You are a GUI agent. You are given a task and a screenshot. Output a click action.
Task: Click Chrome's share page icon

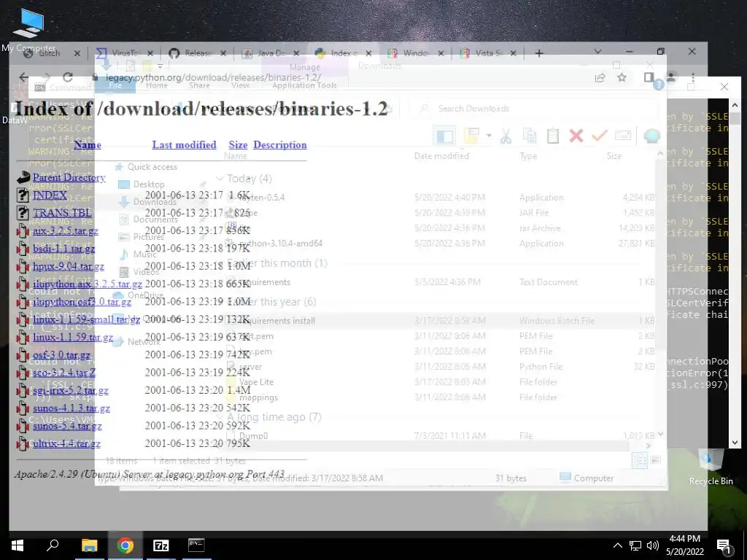coord(600,77)
